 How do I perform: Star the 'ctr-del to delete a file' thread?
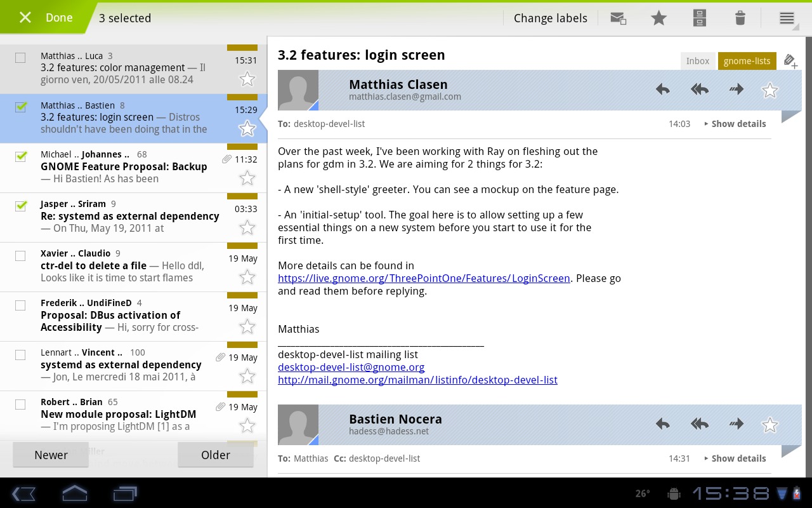247,277
